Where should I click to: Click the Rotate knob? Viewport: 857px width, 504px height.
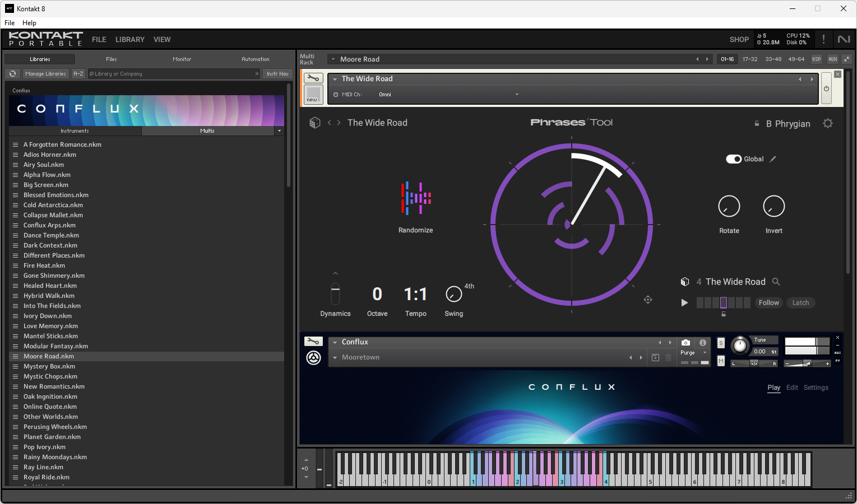point(729,207)
